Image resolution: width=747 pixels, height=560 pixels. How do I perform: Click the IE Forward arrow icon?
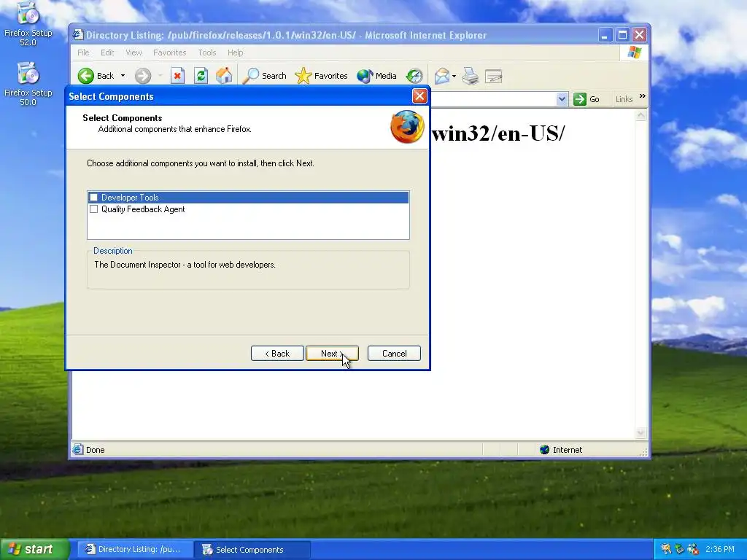[x=142, y=76]
